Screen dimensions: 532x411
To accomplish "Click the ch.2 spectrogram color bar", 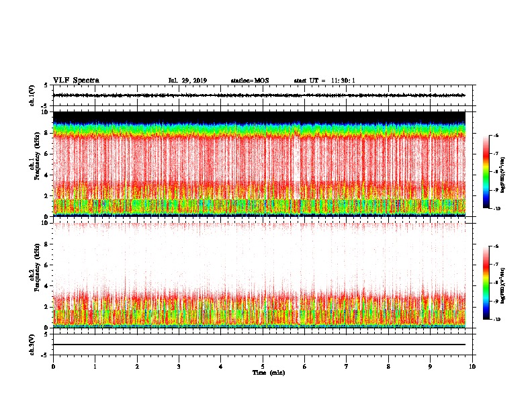I will (486, 283).
